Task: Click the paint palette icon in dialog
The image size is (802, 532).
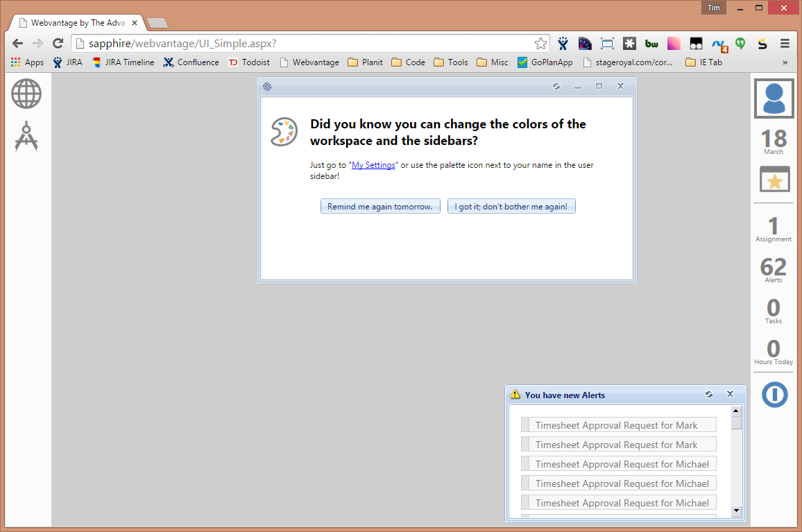Action: pyautogui.click(x=284, y=132)
